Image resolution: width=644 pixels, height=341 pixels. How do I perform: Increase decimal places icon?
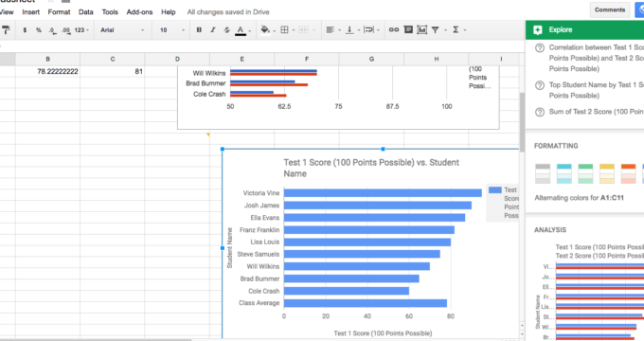point(65,30)
